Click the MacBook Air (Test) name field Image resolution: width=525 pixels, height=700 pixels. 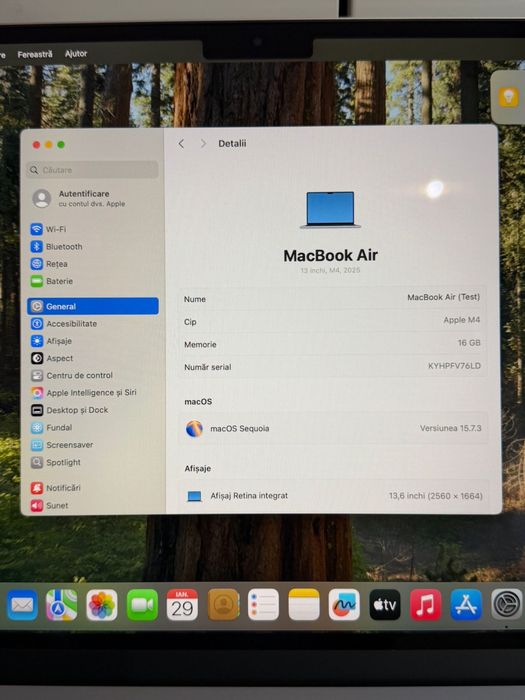443,297
